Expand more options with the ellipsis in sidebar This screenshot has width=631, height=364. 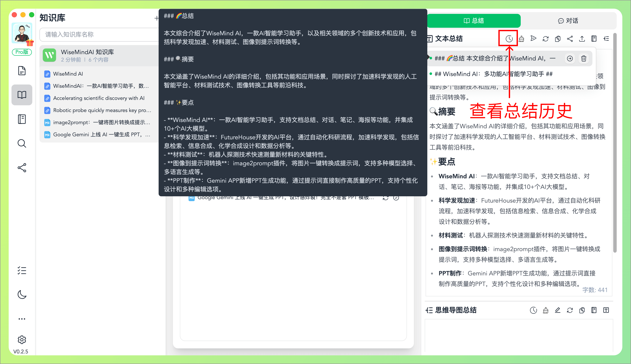22,318
